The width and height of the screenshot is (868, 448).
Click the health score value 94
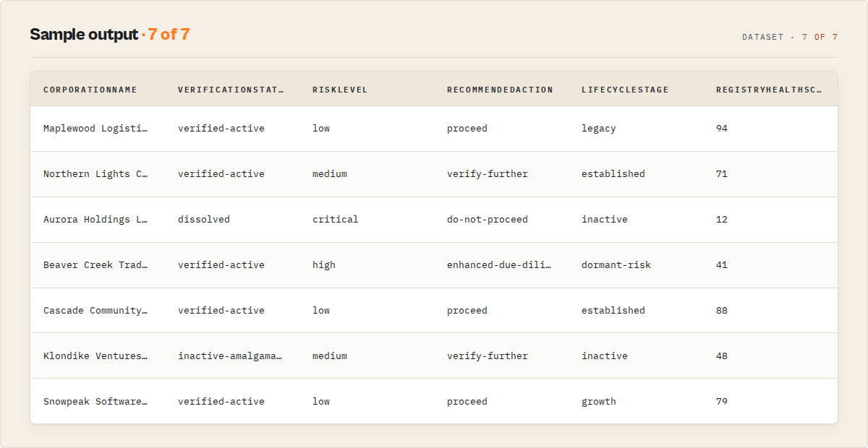(722, 129)
